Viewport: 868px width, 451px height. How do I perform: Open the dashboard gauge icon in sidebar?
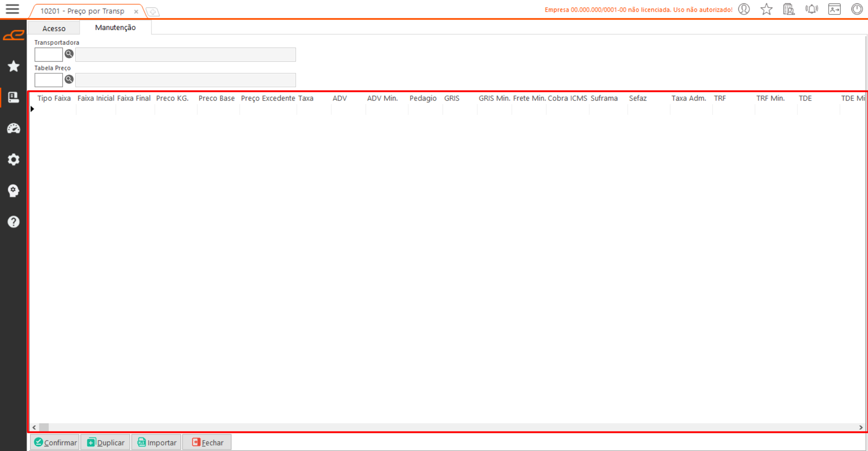[x=14, y=129]
